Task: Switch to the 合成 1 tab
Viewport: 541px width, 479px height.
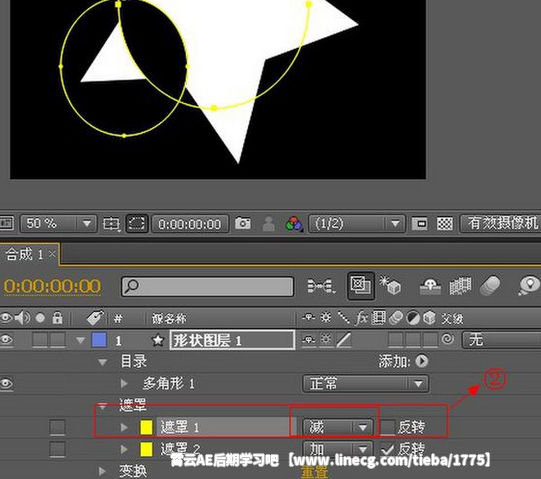Action: click(24, 254)
